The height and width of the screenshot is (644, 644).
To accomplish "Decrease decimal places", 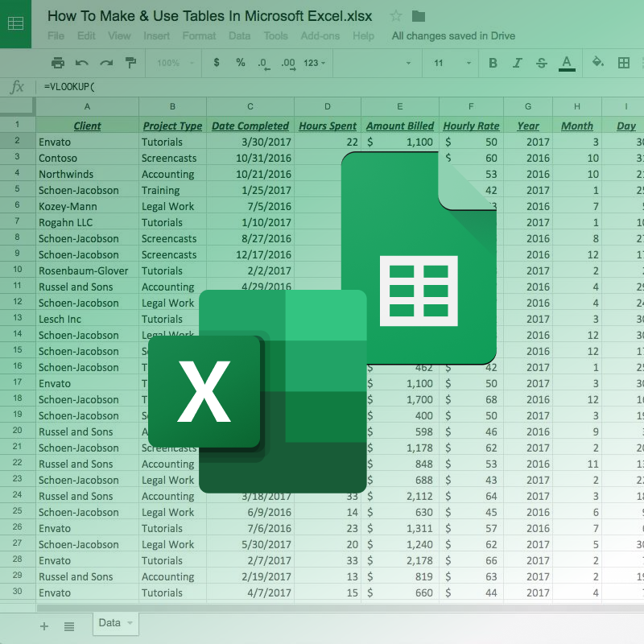I will click(264, 64).
